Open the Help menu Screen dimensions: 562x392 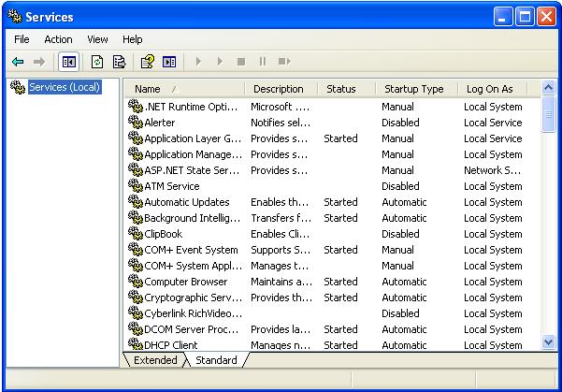[x=132, y=39]
